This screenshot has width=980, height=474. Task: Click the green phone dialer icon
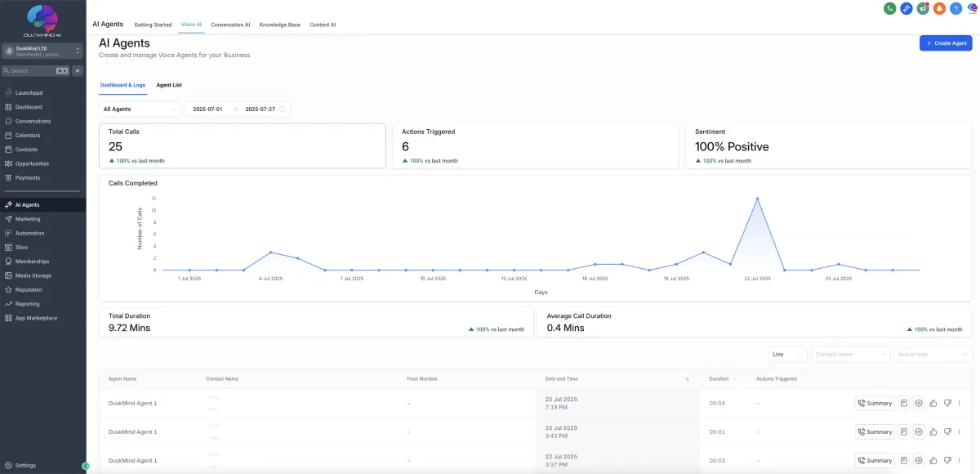890,8
